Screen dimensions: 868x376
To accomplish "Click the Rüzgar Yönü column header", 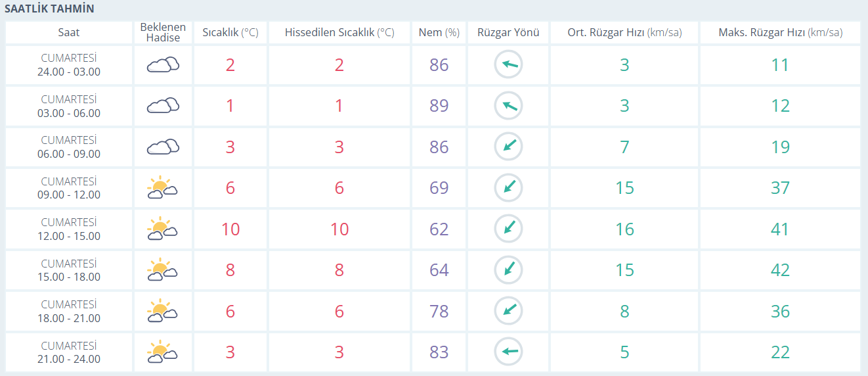I will tap(508, 33).
